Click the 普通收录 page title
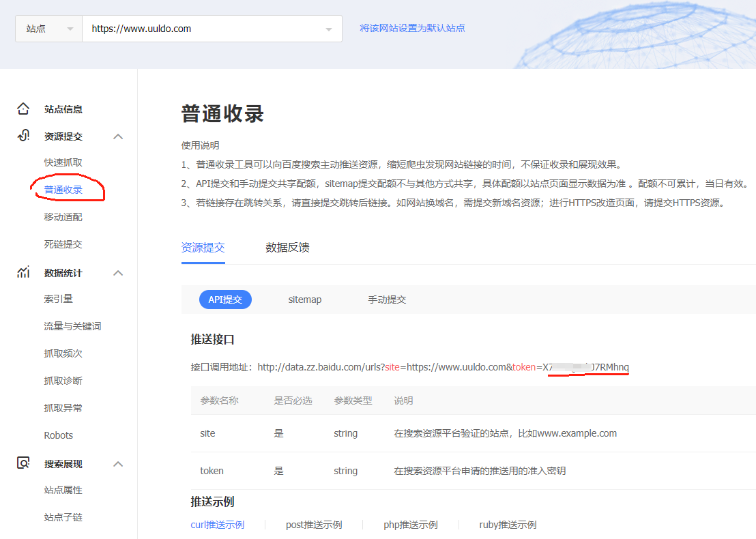 [x=222, y=114]
